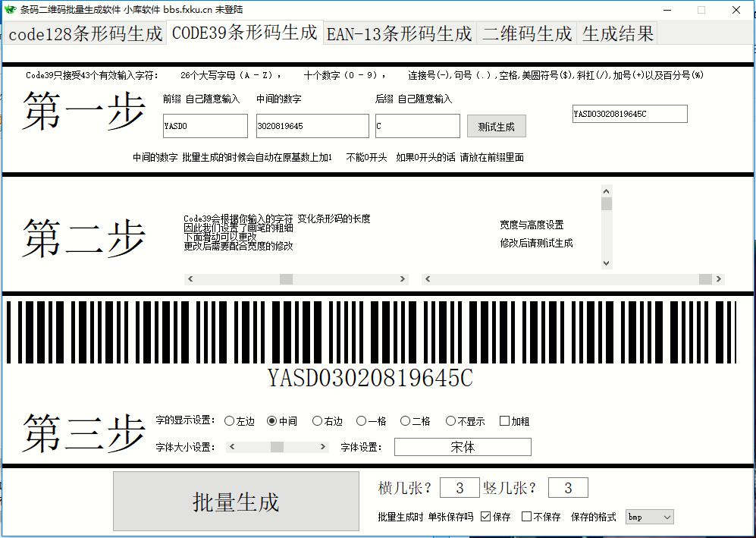This screenshot has width=756, height=538.
Task: Click the 字体大小设置 label
Action: pos(185,447)
